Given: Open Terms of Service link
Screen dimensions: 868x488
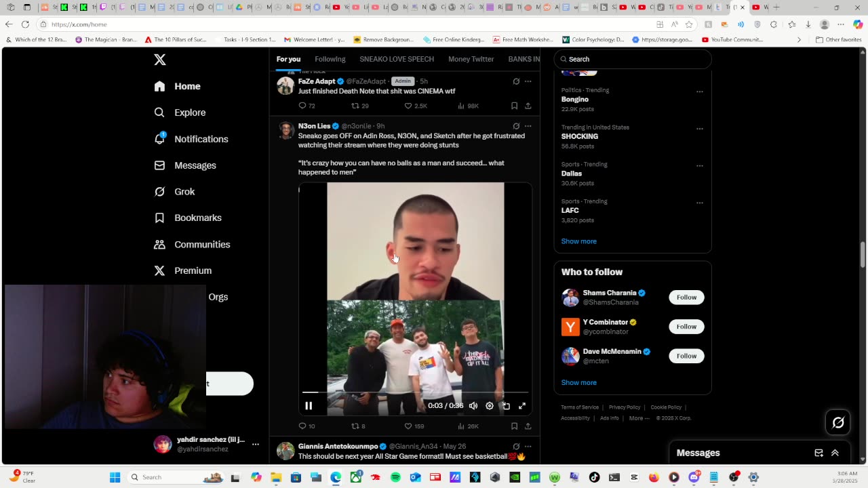Looking at the screenshot, I should pos(580,407).
